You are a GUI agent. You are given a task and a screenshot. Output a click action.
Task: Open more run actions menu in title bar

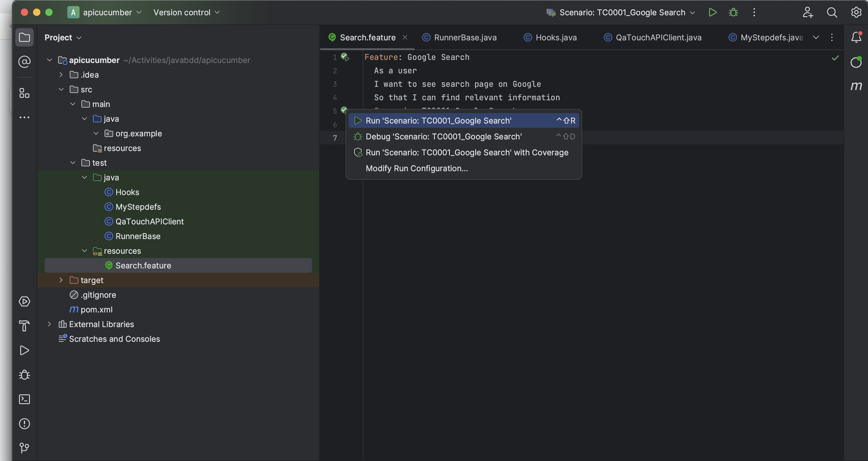pos(754,13)
